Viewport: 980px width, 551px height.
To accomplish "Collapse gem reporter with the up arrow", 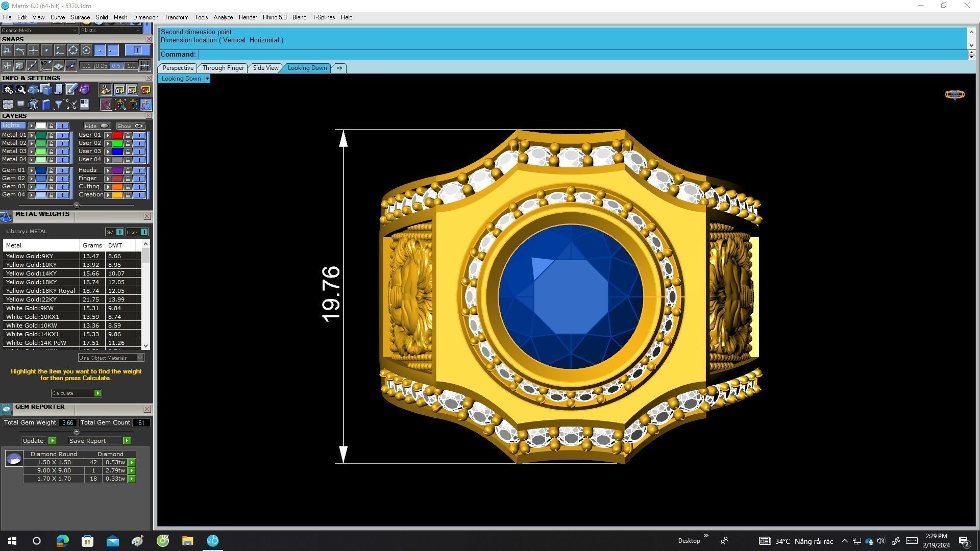I will [x=76, y=432].
